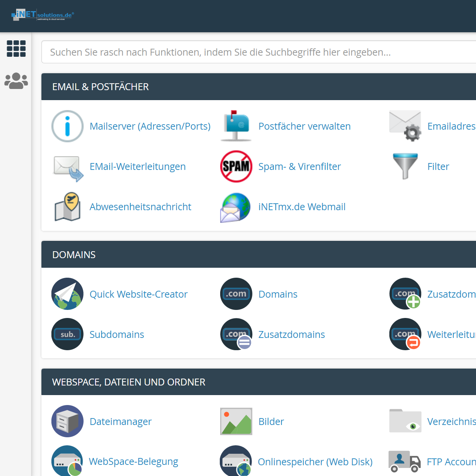Click the Bilder picture icon

click(x=236, y=421)
